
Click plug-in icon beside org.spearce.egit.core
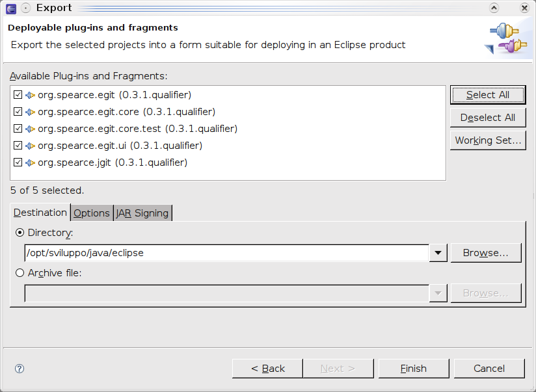pos(30,112)
